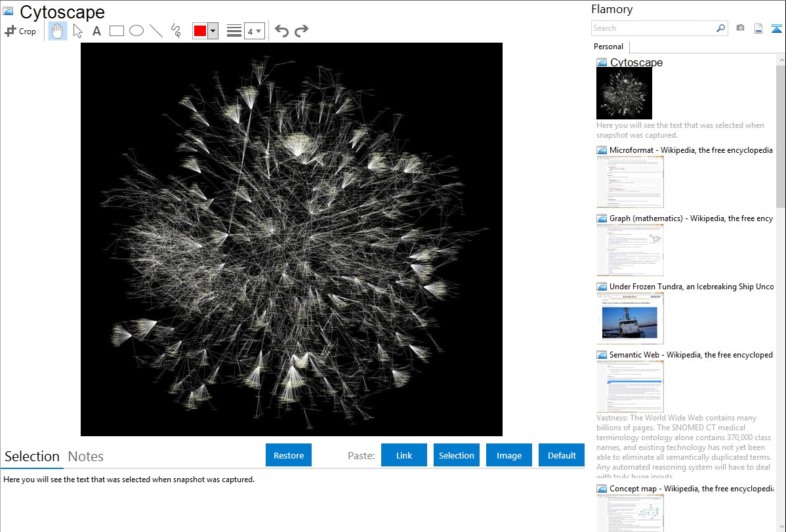Image resolution: width=786 pixels, height=532 pixels.
Task: Click the camera capture snapshot icon
Action: (x=740, y=28)
